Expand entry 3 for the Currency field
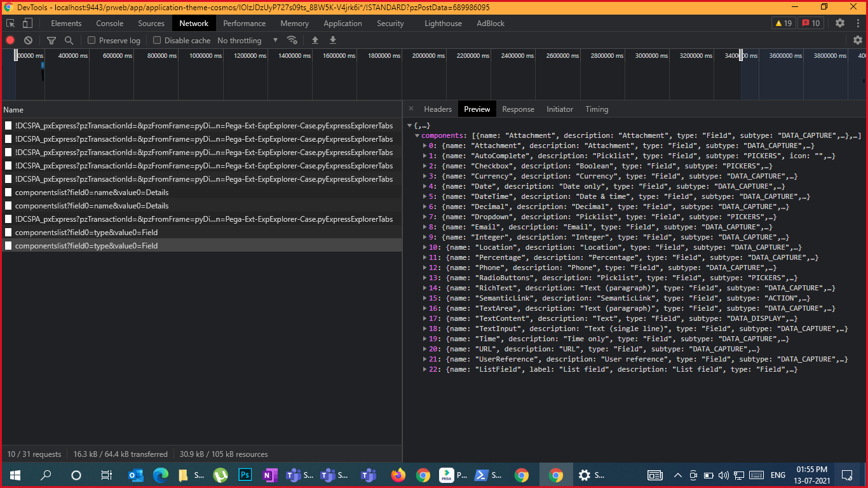This screenshot has height=488, width=868. pyautogui.click(x=424, y=176)
